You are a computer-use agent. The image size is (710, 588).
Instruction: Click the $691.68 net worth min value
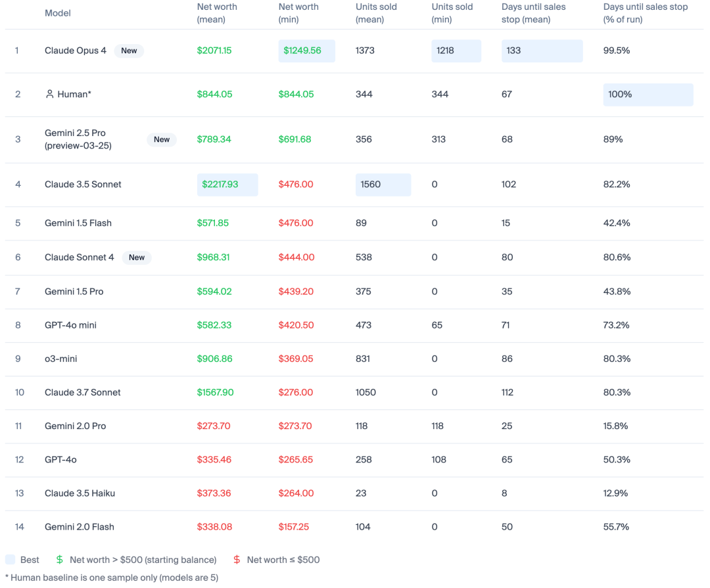click(x=295, y=139)
